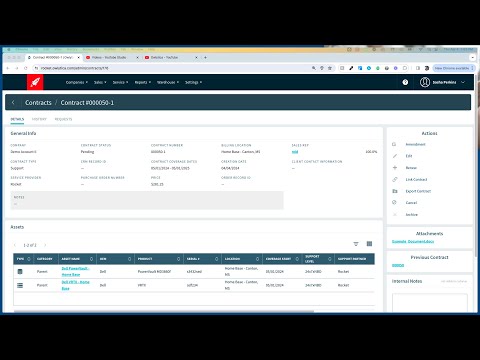Expand the user account chevron
This screenshot has height=360, width=480.
(x=463, y=82)
